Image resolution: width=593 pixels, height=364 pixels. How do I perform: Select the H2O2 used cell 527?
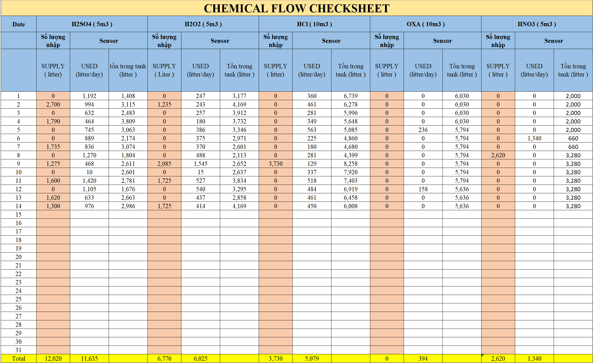[x=201, y=181]
